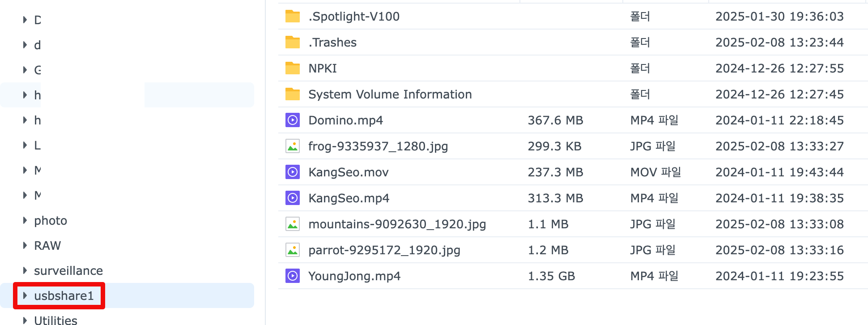
Task: Expand the RAW folder arrow
Action: [x=25, y=245]
